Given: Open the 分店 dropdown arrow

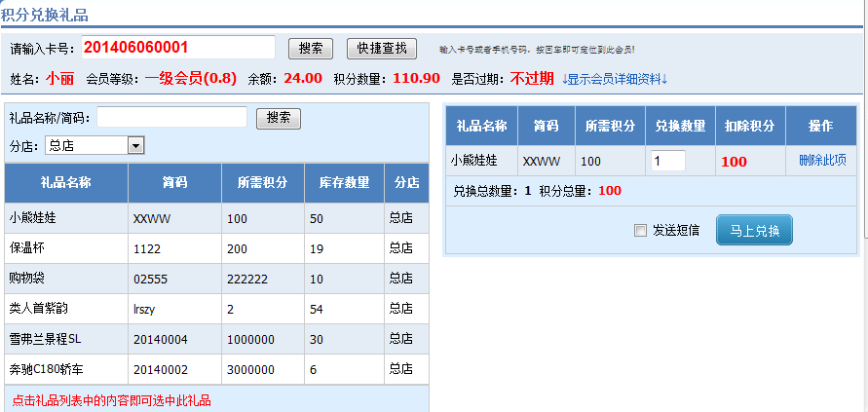Looking at the screenshot, I should click(x=136, y=145).
